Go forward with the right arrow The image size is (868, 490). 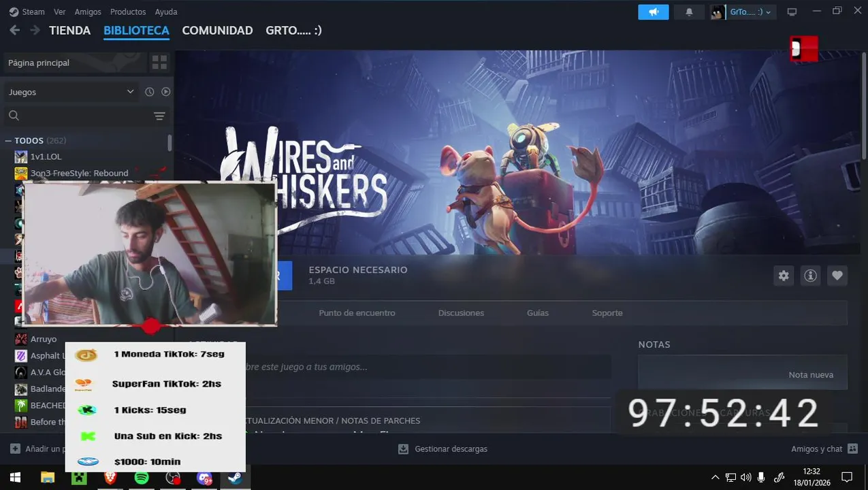(35, 31)
